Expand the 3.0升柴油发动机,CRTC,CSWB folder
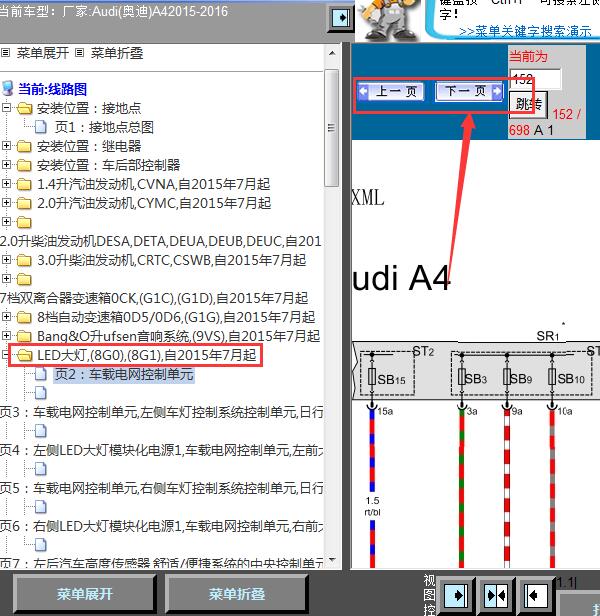The image size is (600, 616). (x=6, y=260)
